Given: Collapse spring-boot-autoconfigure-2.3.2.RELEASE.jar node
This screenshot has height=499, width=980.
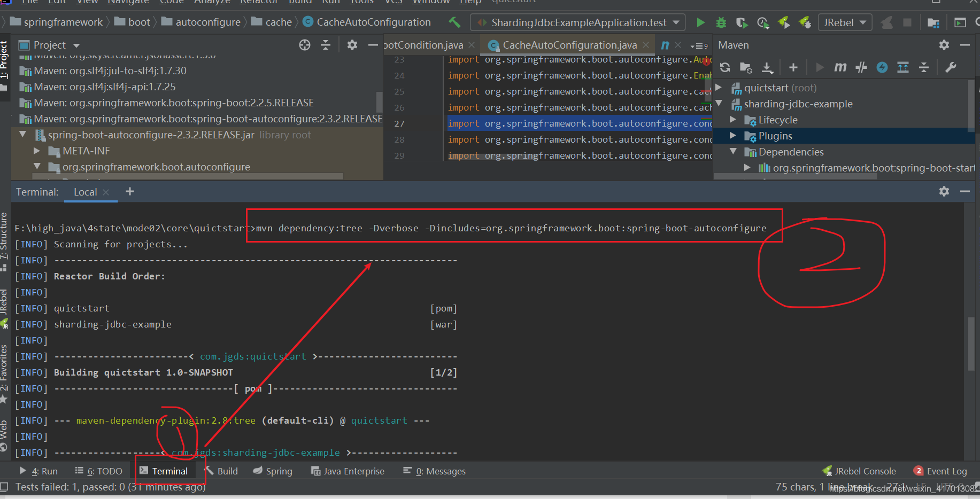Looking at the screenshot, I should pyautogui.click(x=23, y=134).
